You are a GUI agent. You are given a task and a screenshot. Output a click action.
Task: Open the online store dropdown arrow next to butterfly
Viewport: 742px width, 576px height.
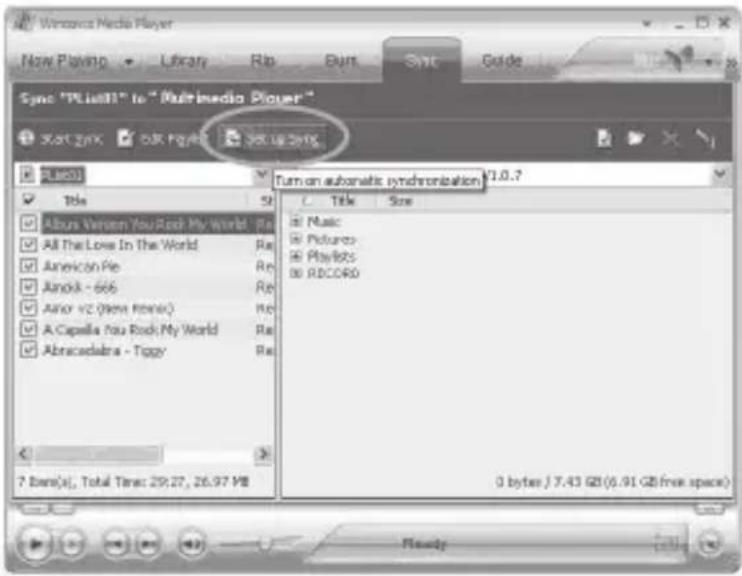[x=709, y=62]
